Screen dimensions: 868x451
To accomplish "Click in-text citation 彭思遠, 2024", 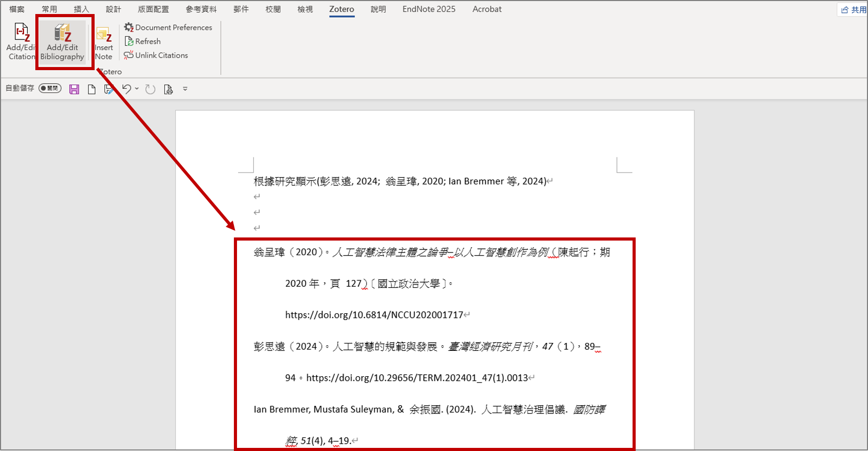I will [x=349, y=181].
